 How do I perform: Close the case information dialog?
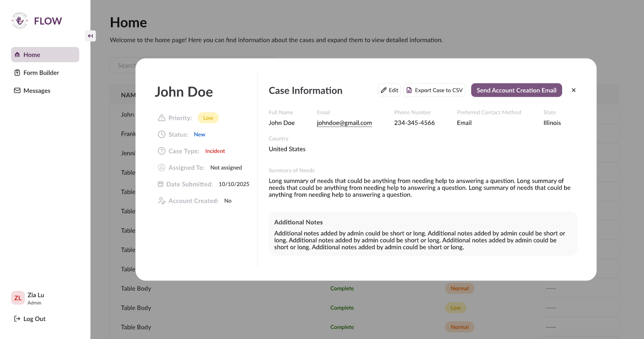574,90
